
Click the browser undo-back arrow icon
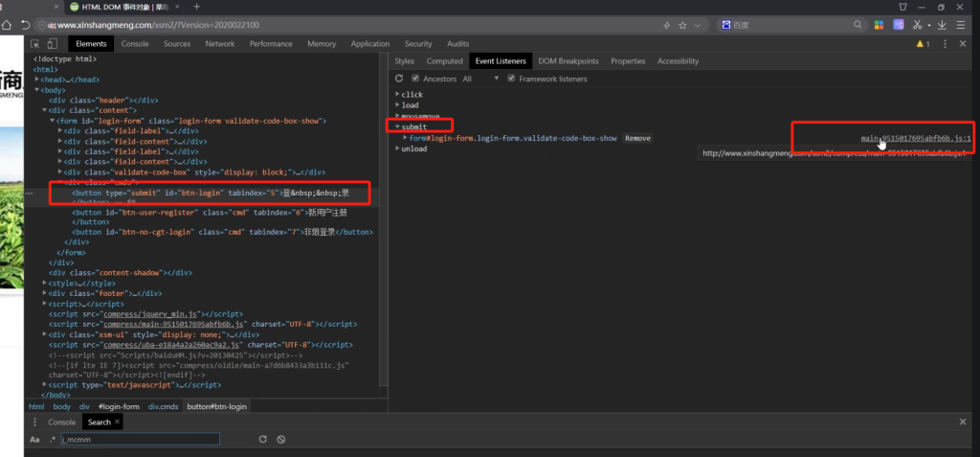pos(25,25)
